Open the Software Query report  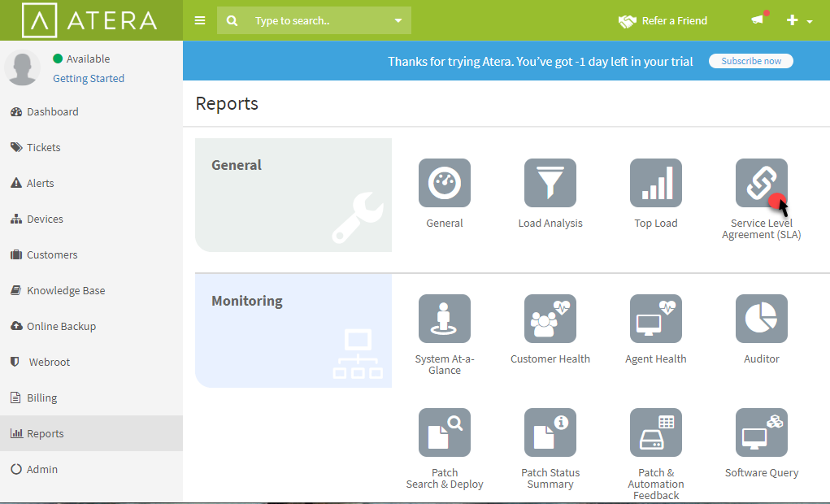click(761, 432)
